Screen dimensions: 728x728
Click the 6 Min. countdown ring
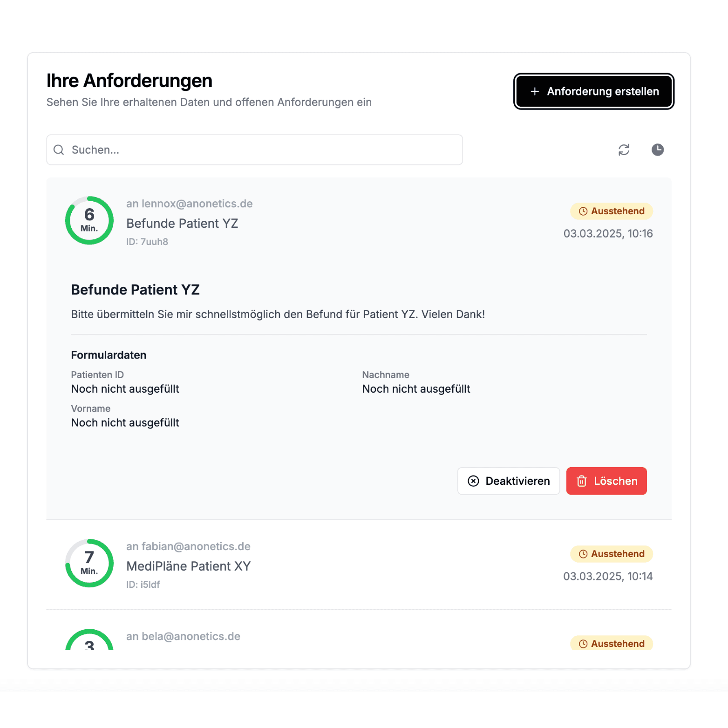point(89,220)
